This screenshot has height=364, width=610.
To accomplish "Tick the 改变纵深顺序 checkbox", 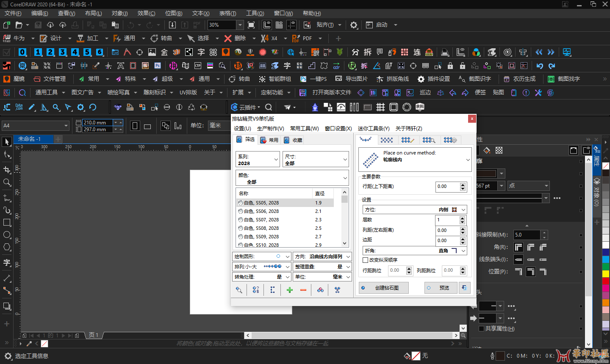I will click(365, 260).
